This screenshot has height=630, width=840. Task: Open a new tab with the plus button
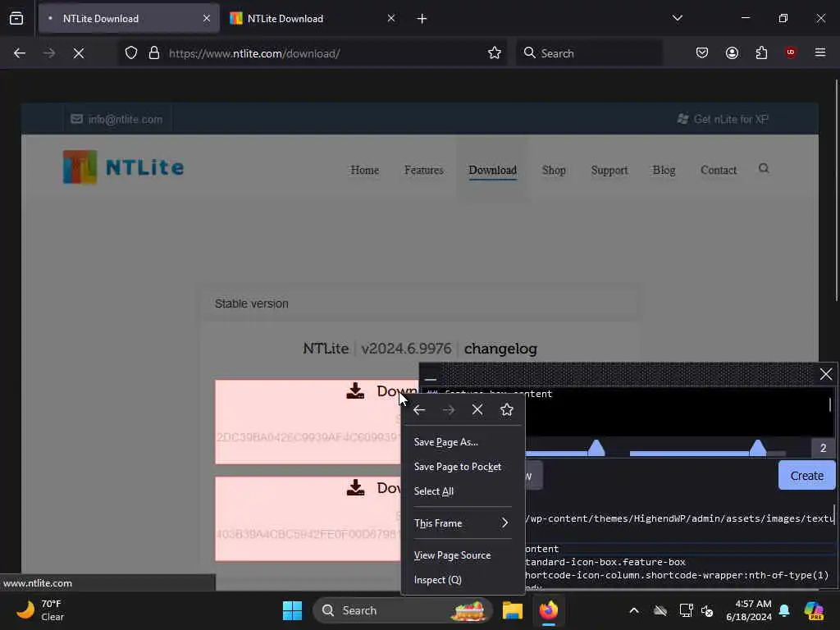(422, 19)
